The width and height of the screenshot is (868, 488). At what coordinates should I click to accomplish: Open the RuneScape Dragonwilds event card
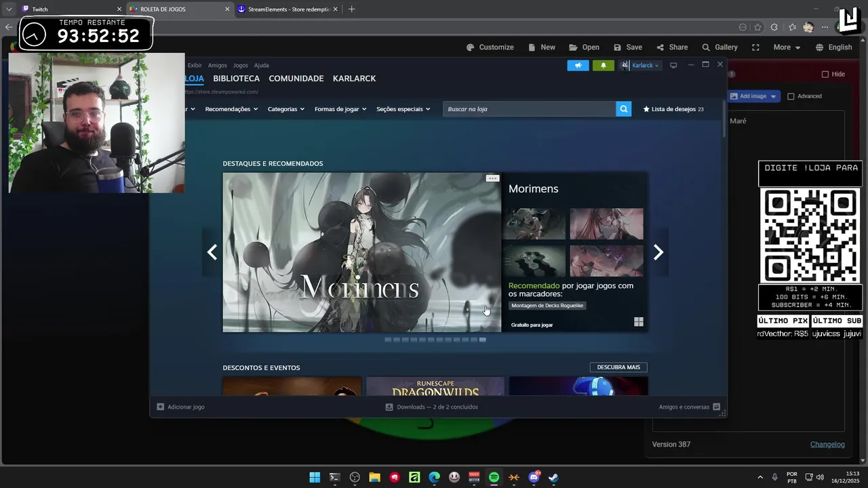click(435, 386)
